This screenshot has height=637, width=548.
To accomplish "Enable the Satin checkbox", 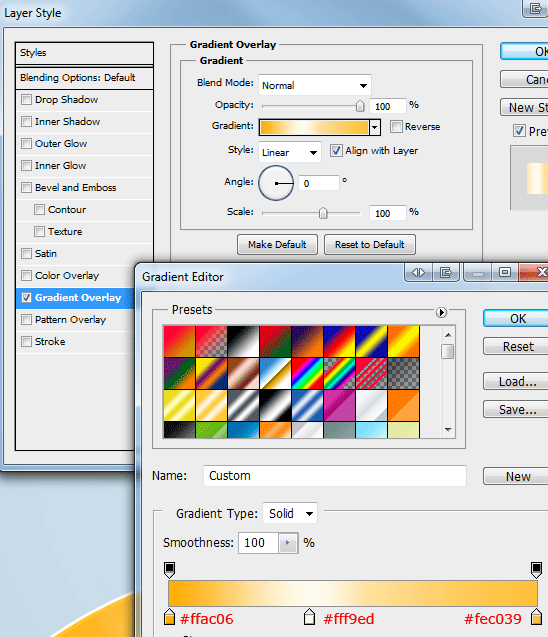I will (x=26, y=254).
